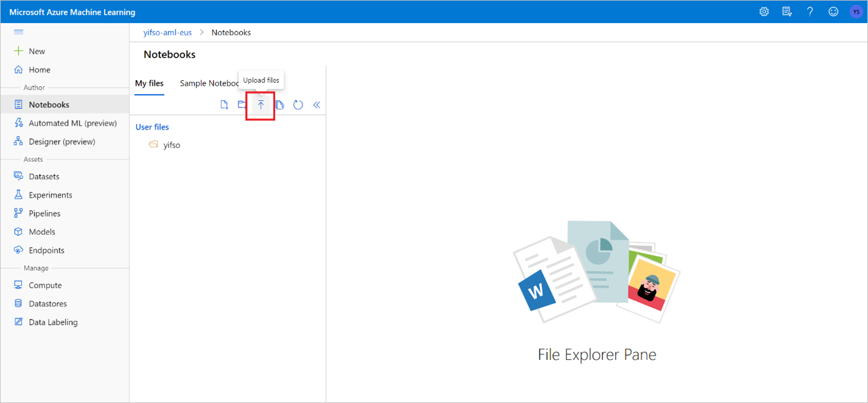Refresh the file list with the refresh icon
The height and width of the screenshot is (403, 868).
point(298,105)
